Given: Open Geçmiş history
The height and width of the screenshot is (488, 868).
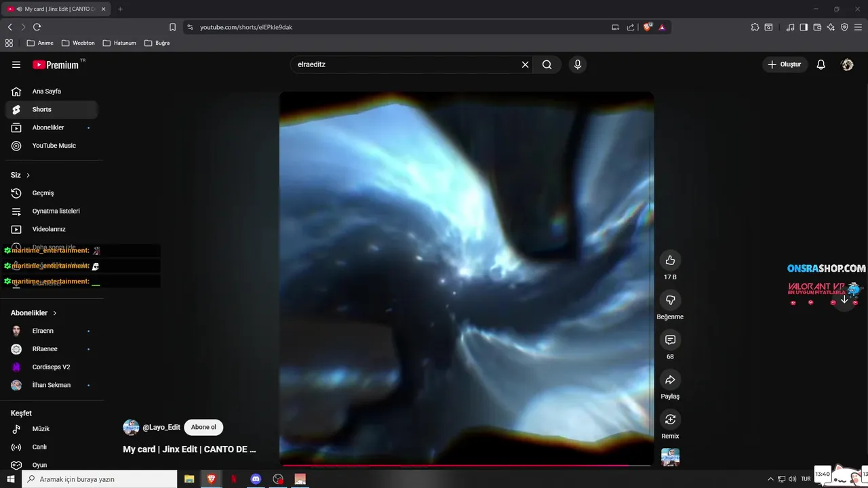Looking at the screenshot, I should coord(52,193).
